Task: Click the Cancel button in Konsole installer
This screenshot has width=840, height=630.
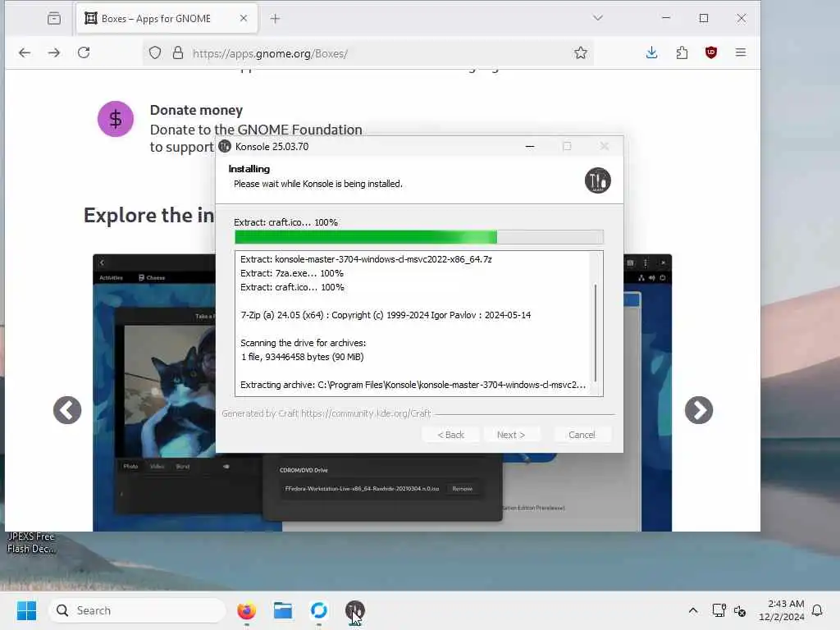Action: tap(582, 435)
